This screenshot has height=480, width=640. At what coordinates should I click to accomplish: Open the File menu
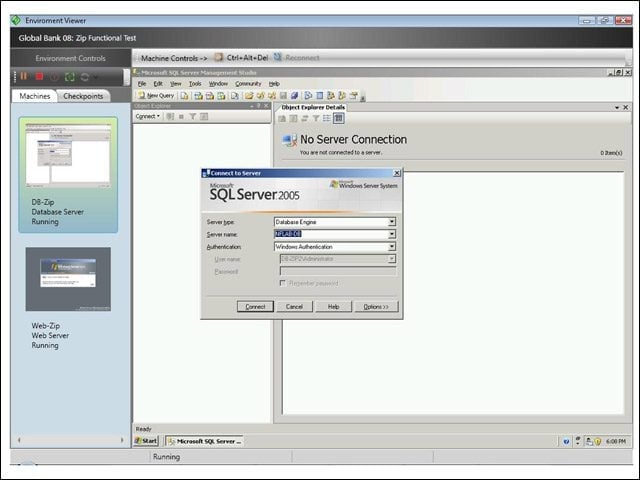tap(142, 84)
